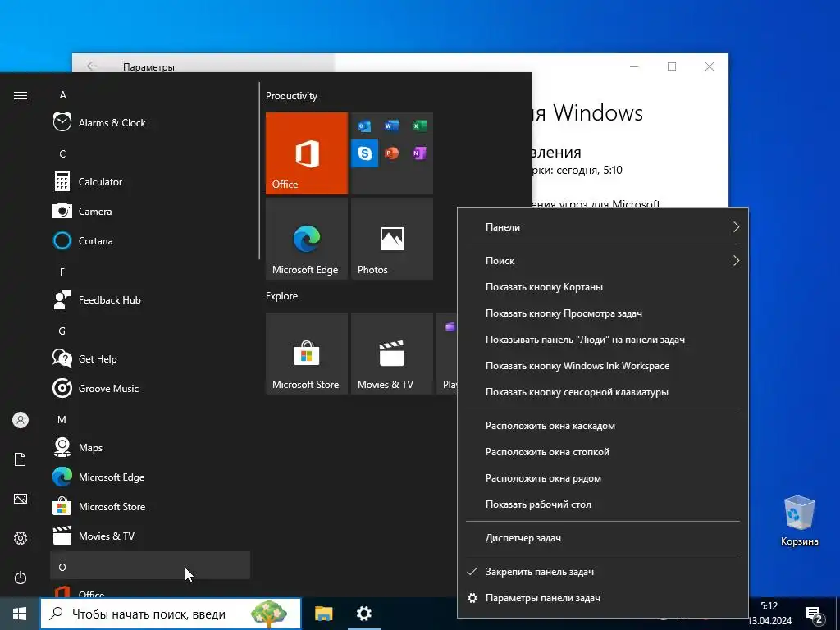Click the Explore group title

pyautogui.click(x=282, y=296)
